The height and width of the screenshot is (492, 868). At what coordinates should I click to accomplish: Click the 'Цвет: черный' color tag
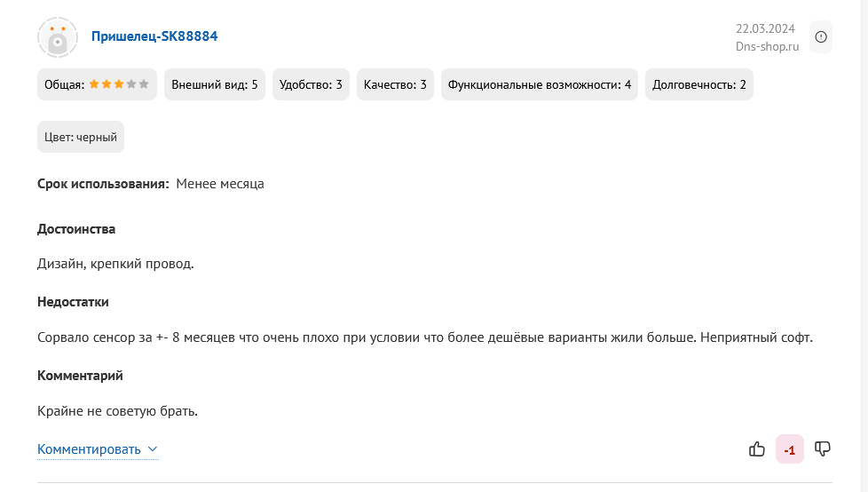81,137
